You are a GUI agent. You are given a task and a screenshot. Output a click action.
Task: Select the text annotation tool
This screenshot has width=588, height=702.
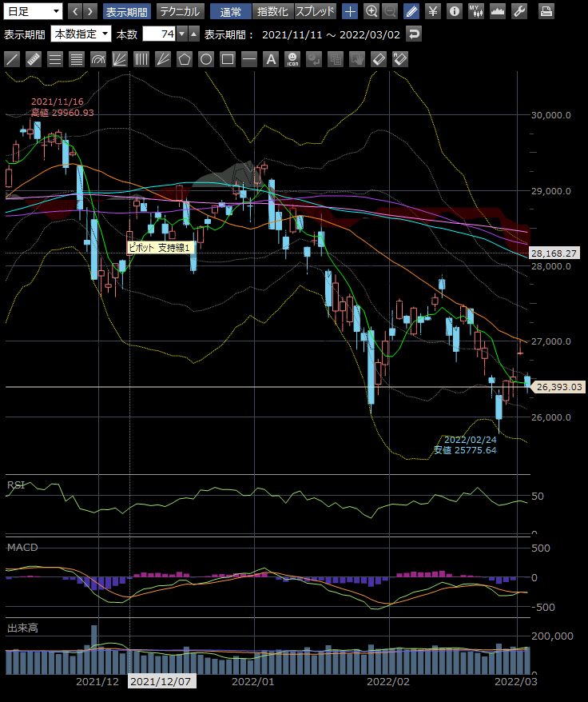click(x=271, y=59)
